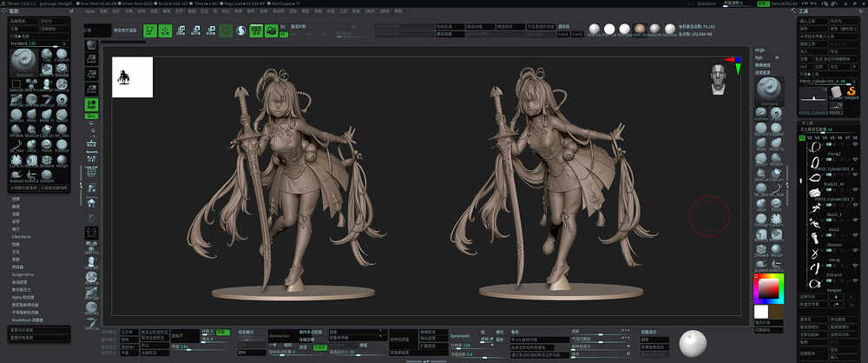
Task: Expand the FiberMesh sub-palette
Action: pyautogui.click(x=21, y=236)
